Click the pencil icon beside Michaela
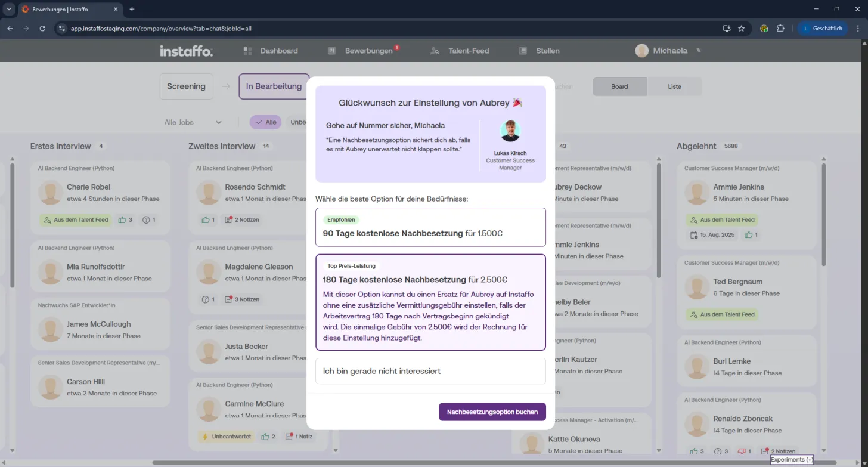868x467 pixels. pyautogui.click(x=699, y=51)
